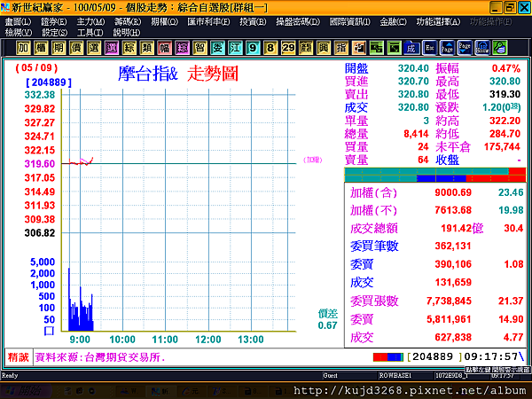The image size is (532, 399).
Task: Click the 09:17:57 time readout
Action: click(x=490, y=356)
